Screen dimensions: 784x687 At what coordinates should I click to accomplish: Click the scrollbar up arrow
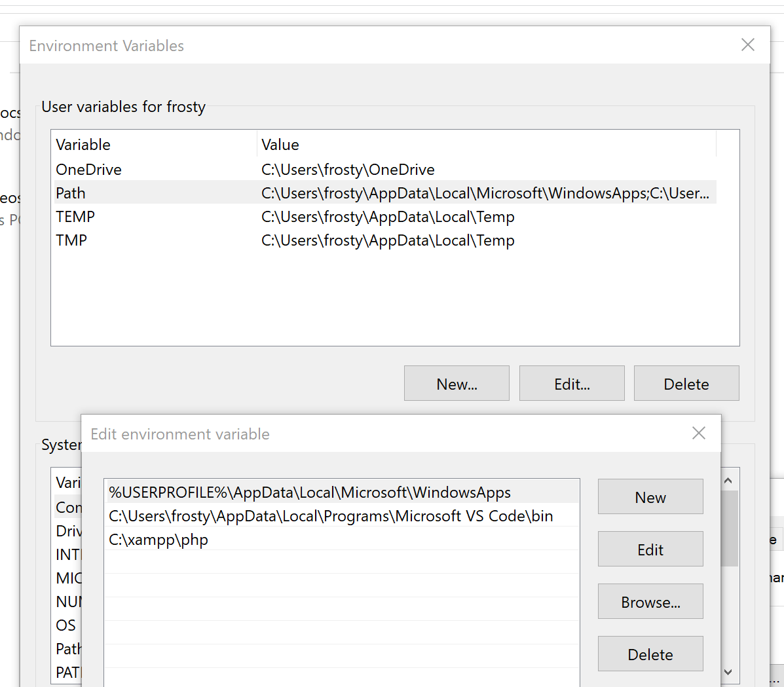(728, 479)
